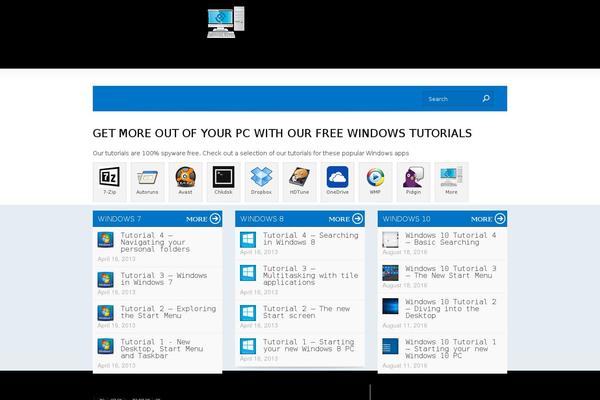Screen dimensions: 600x400
Task: Open the More apps icon
Action: (451, 182)
